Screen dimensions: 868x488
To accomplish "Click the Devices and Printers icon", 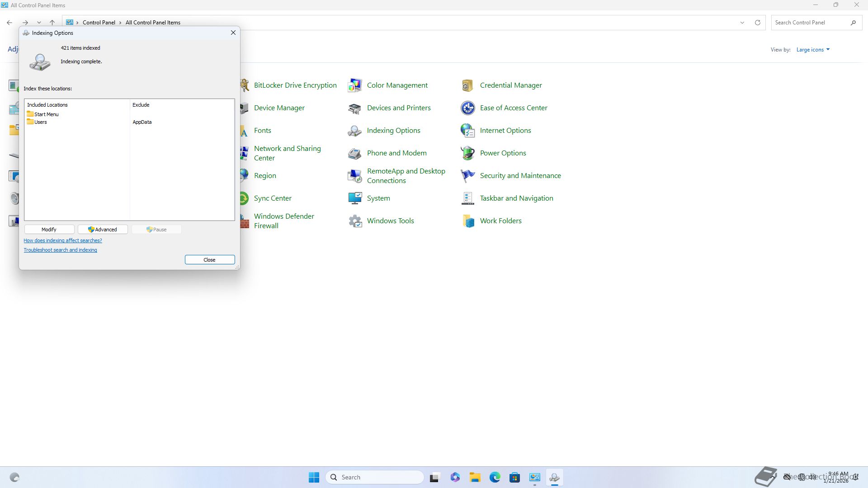I will (355, 108).
